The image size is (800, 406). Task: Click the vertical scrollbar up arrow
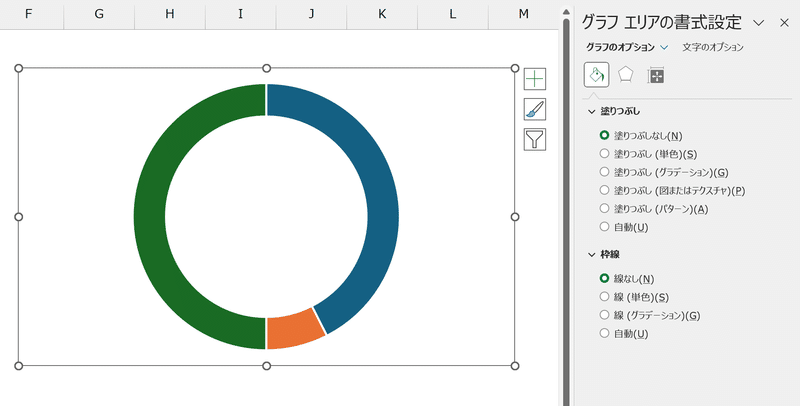[566, 11]
